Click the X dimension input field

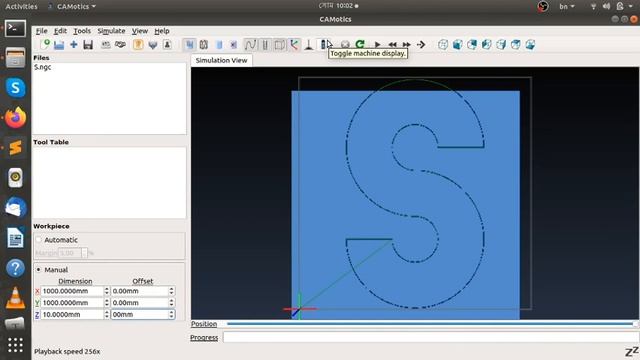coord(72,291)
